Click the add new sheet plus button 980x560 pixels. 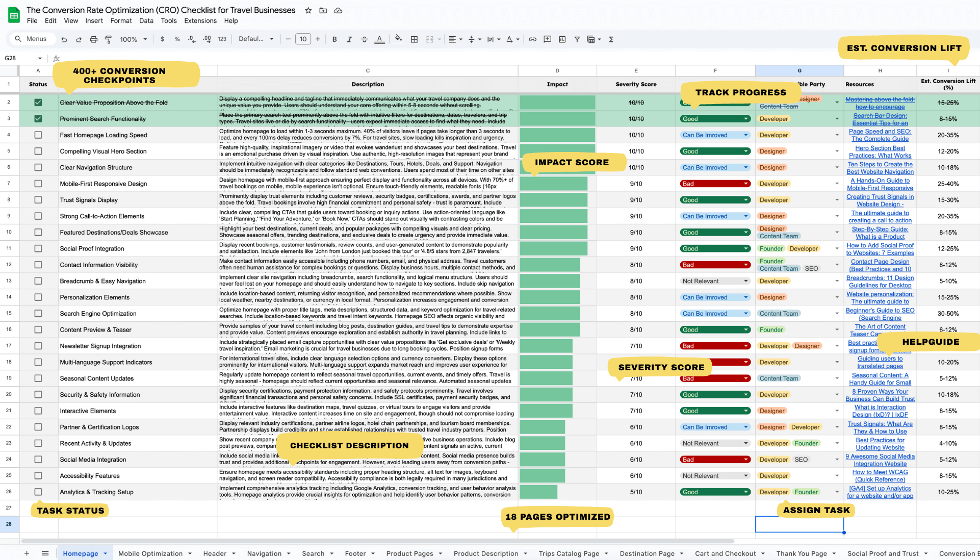pos(27,553)
